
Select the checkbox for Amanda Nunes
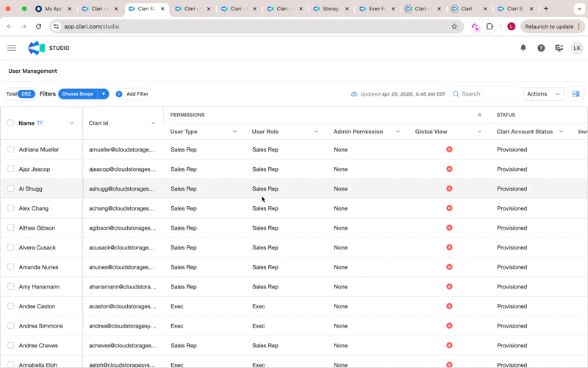[x=10, y=267]
